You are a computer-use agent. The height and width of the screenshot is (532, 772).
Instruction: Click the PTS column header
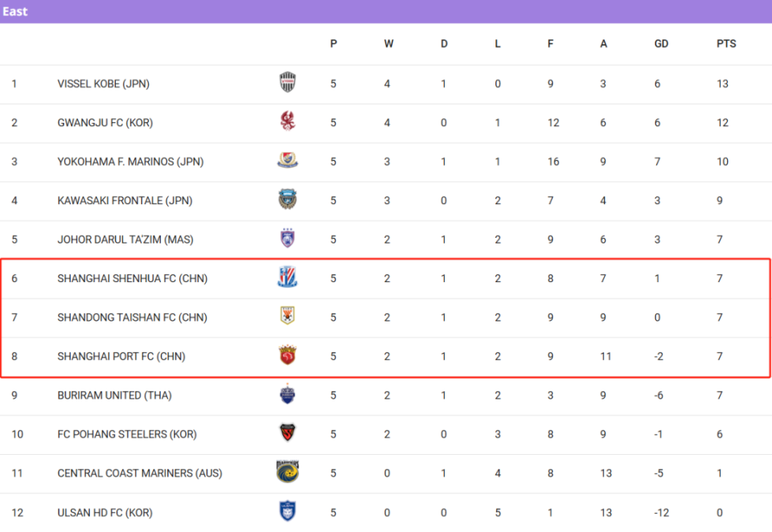coord(725,44)
